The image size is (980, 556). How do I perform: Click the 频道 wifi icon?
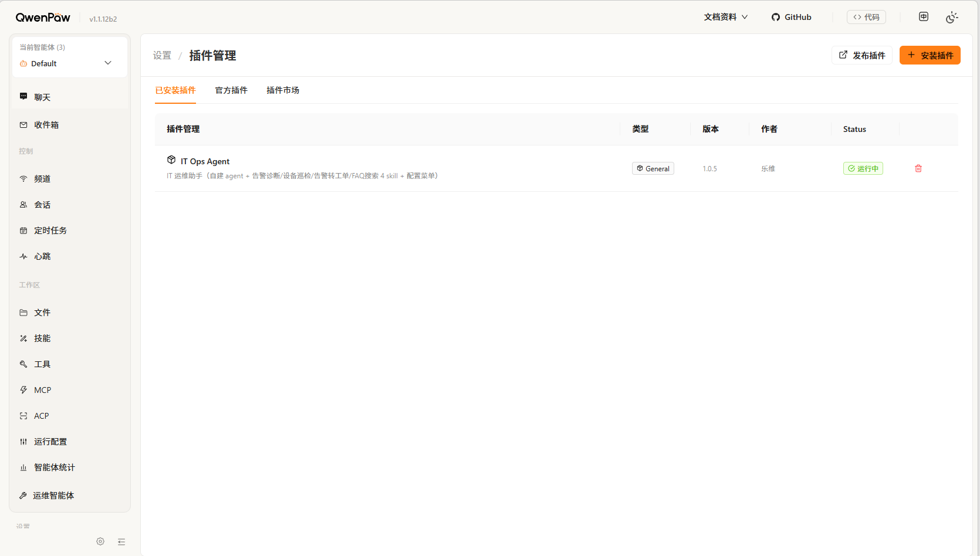23,179
